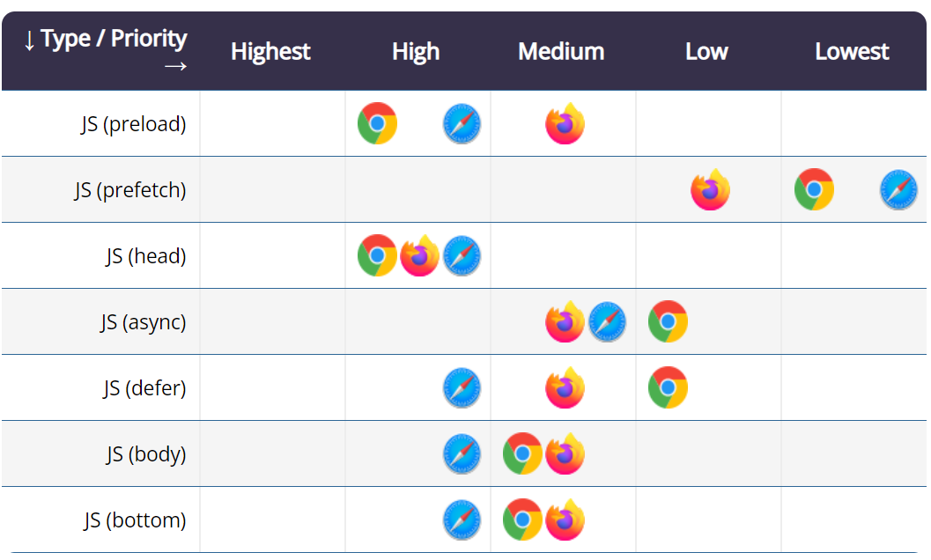Click Safari icon in JS (prefetch) row

(x=898, y=189)
